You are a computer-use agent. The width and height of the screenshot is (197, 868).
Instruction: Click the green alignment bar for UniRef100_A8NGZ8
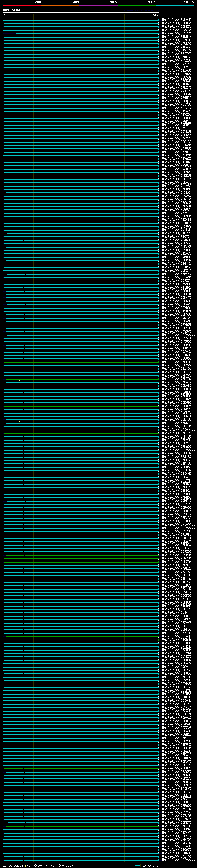click(81, 769)
